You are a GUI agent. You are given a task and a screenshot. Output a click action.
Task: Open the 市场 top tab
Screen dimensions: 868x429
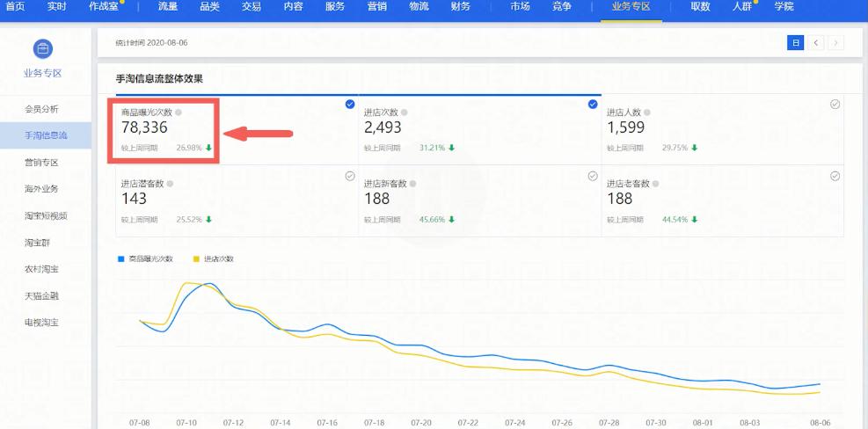[520, 7]
